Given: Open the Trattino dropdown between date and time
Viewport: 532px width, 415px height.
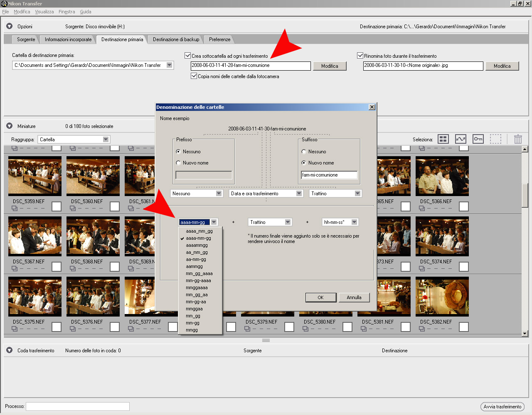Looking at the screenshot, I should (x=288, y=222).
